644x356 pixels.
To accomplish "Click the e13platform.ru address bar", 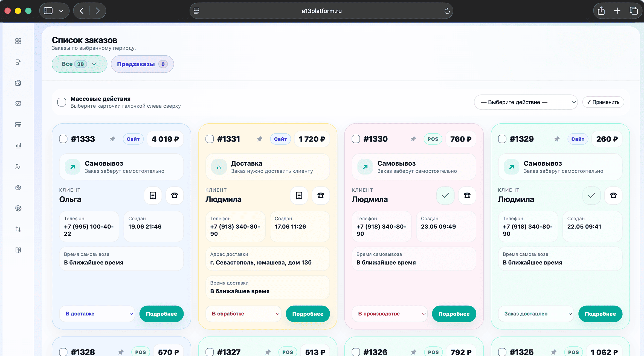I will pyautogui.click(x=321, y=11).
